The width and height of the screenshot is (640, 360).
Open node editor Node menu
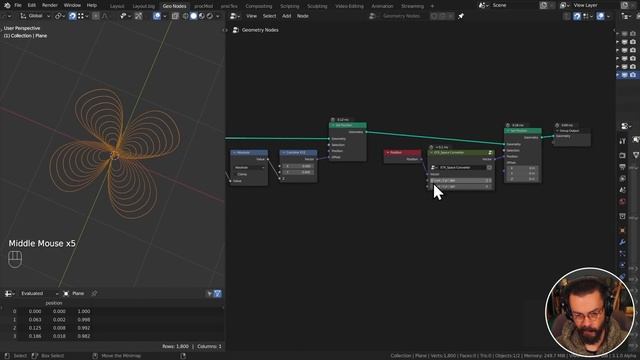click(x=302, y=16)
